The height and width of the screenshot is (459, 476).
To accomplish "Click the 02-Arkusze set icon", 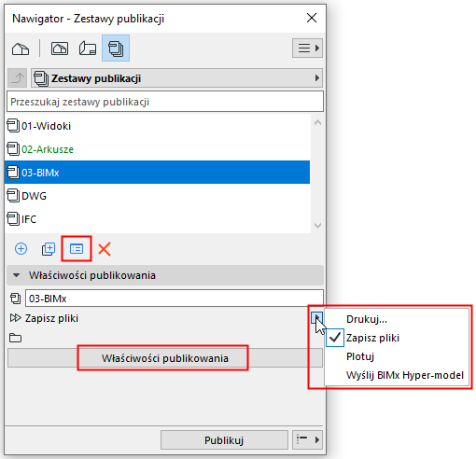I will (x=13, y=149).
